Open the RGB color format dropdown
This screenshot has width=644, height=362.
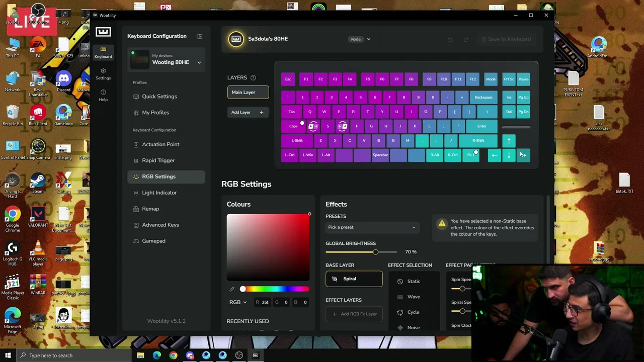[x=238, y=303]
